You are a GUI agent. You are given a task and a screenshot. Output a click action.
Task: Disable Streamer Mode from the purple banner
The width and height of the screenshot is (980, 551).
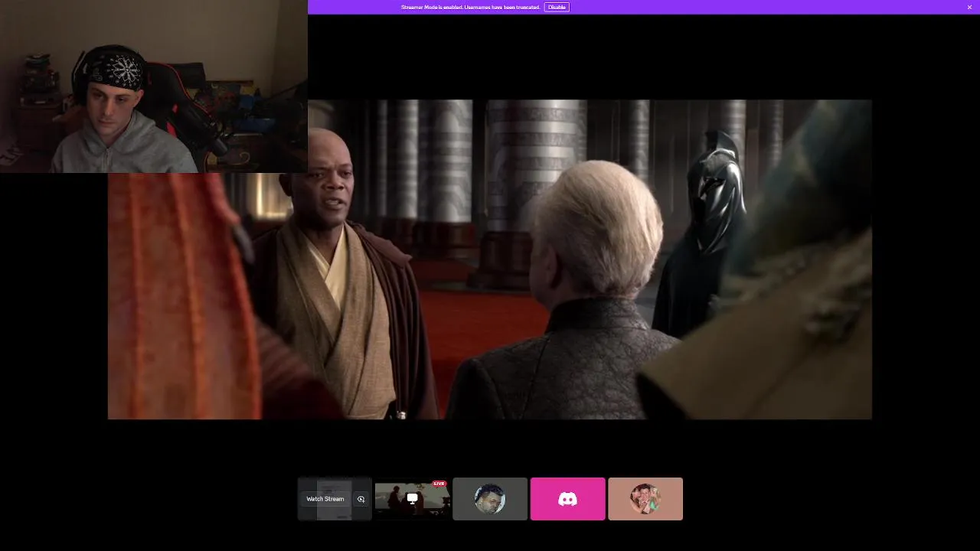pyautogui.click(x=557, y=7)
